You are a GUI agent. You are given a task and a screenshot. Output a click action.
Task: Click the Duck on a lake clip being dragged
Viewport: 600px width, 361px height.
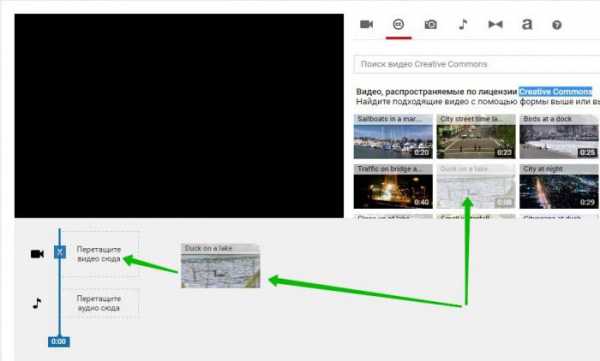220,266
